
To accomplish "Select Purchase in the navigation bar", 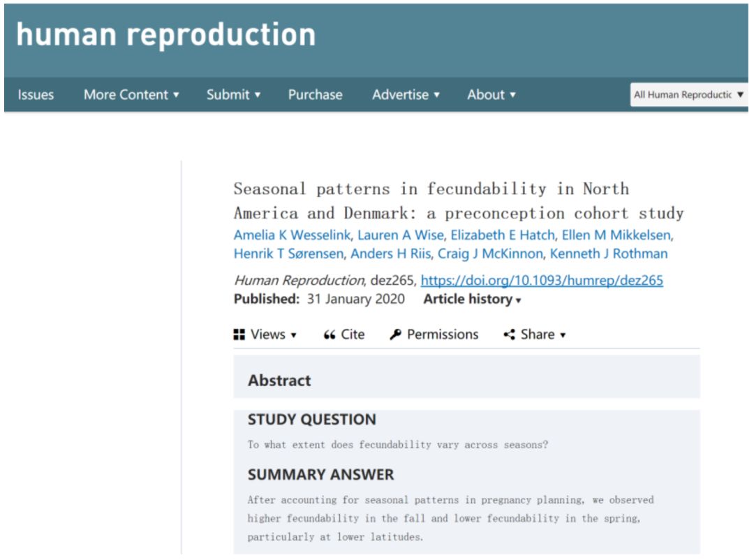I will point(315,95).
